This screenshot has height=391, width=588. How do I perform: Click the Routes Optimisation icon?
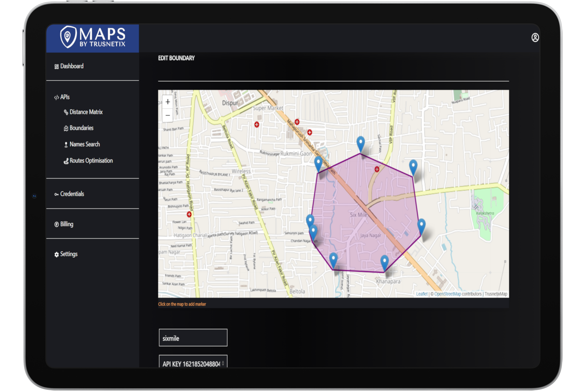point(66,161)
